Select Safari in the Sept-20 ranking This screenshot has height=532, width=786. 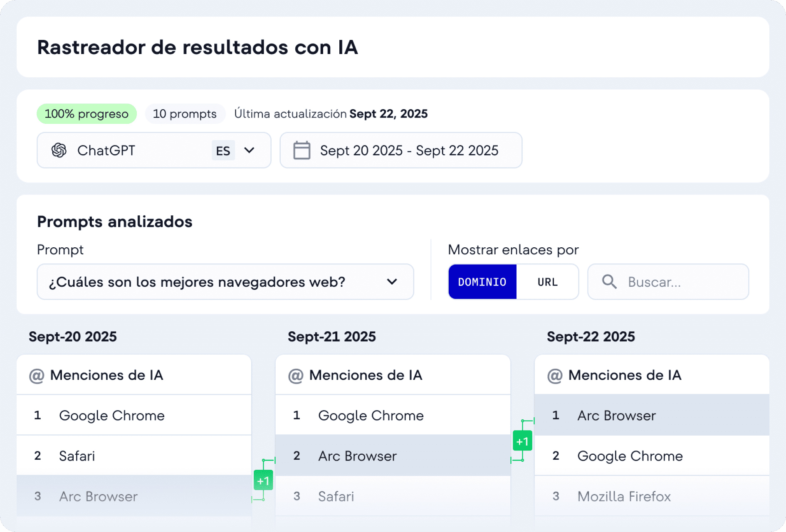pos(77,456)
